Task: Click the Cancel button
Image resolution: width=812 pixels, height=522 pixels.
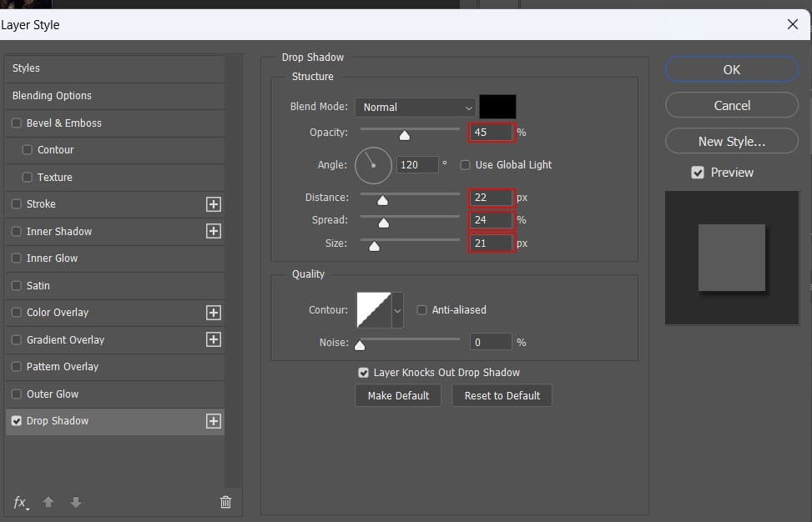Action: (732, 106)
